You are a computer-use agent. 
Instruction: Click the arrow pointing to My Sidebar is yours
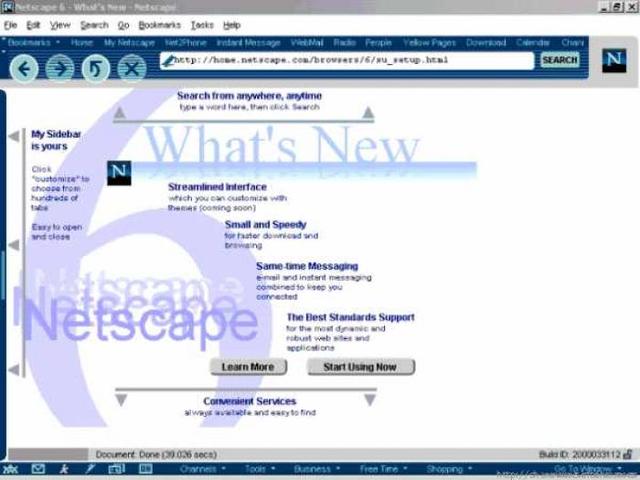(x=14, y=136)
